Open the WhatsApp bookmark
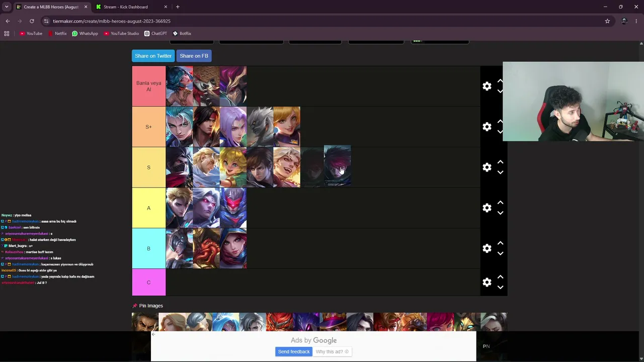 click(85, 33)
